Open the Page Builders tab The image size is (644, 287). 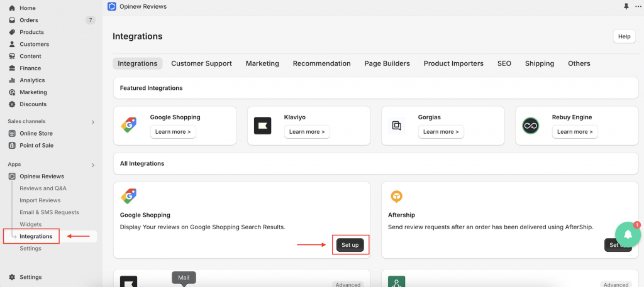click(387, 63)
